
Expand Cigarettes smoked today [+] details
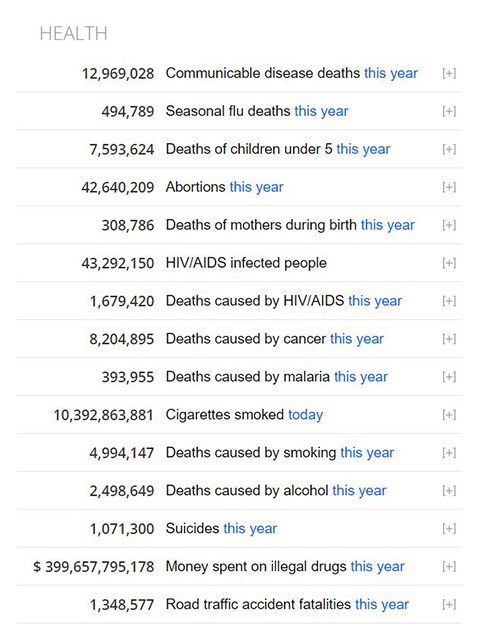(449, 415)
